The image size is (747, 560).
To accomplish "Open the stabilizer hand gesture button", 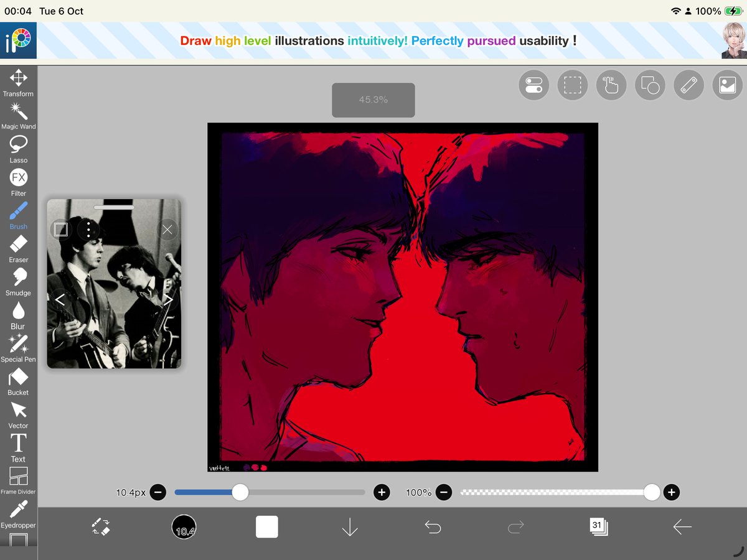I will click(x=611, y=85).
